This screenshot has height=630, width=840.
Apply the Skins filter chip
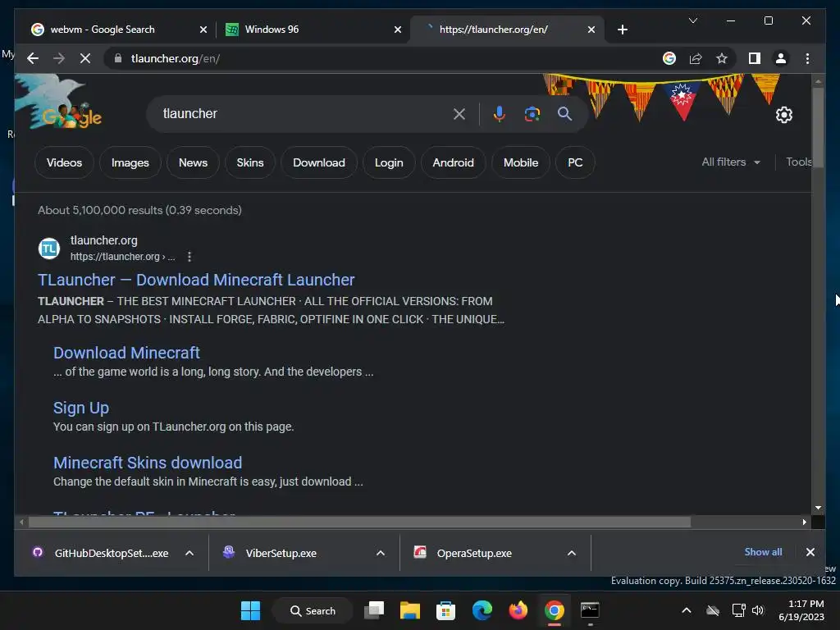pyautogui.click(x=250, y=162)
